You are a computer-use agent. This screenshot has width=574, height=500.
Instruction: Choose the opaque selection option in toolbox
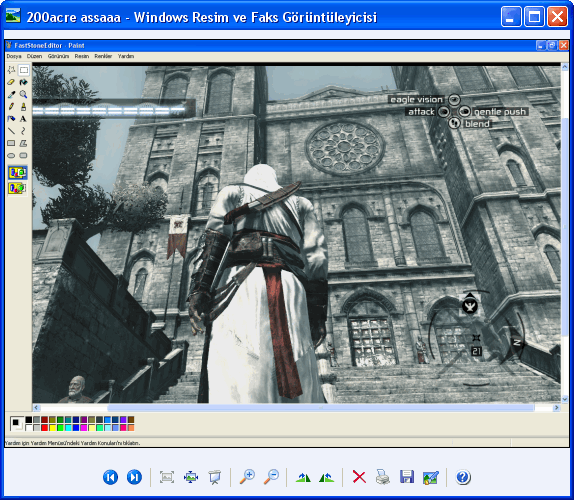(x=18, y=173)
